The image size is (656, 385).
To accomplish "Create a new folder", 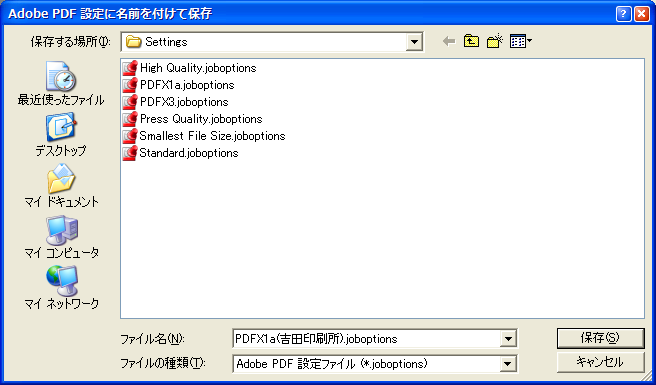I will point(494,41).
